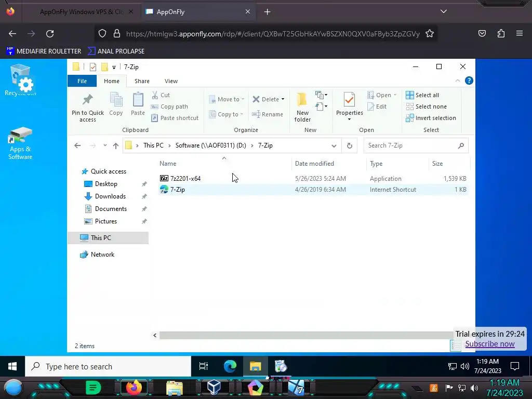
Task: Open recent locations dropdown arrow
Action: pos(105,145)
